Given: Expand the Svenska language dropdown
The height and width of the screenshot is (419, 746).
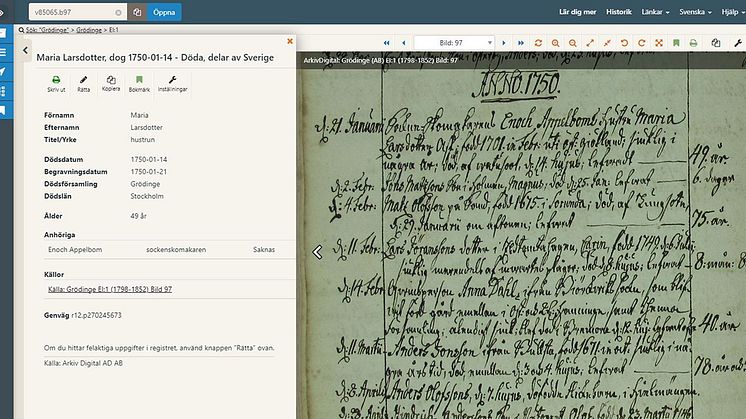Looking at the screenshot, I should click(695, 12).
